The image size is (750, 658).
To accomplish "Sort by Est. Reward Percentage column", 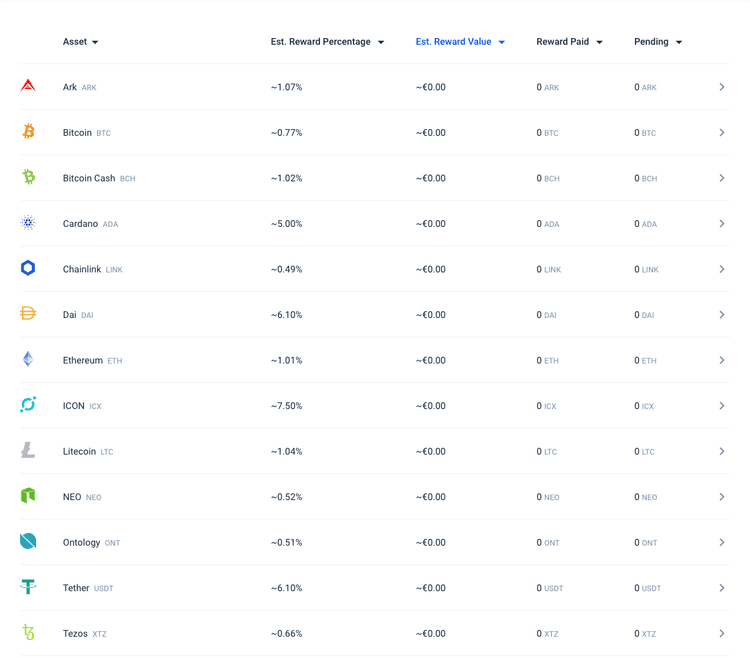I will pos(327,42).
